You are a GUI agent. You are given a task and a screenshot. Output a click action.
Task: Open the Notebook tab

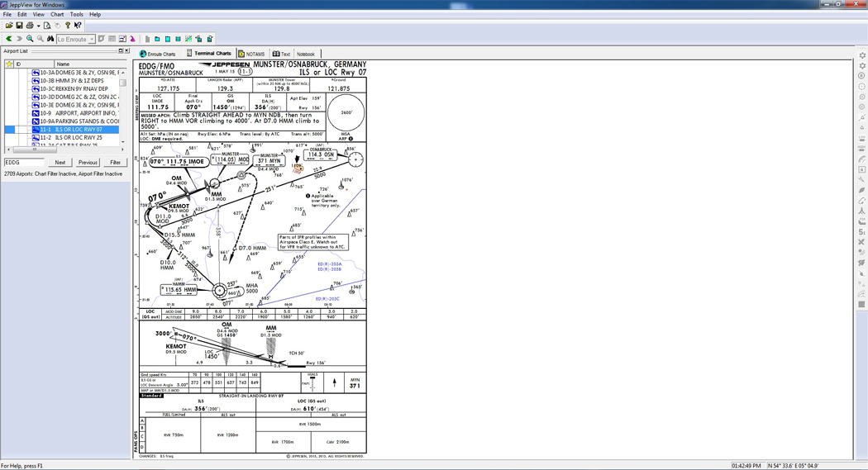306,54
